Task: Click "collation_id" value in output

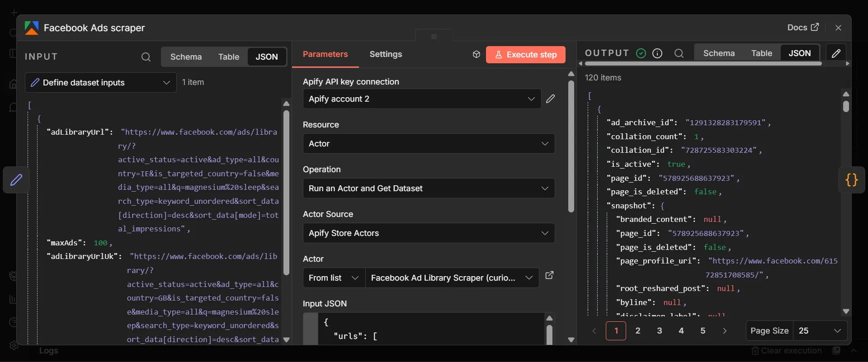Action: point(719,150)
